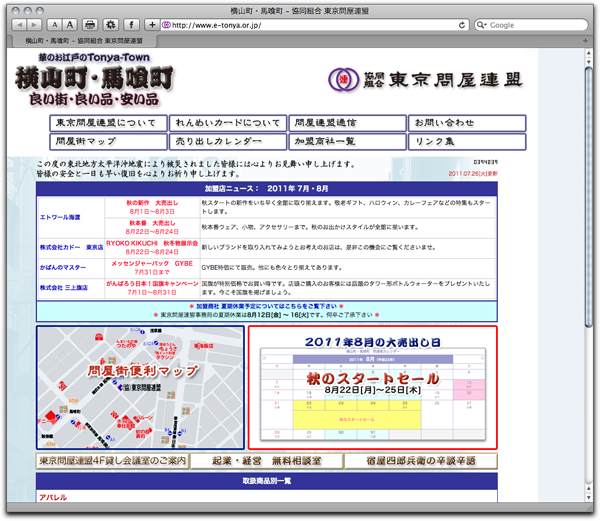
Task: Click the がんばろう日本！国旗キャンペーン text
Action: [x=152, y=284]
